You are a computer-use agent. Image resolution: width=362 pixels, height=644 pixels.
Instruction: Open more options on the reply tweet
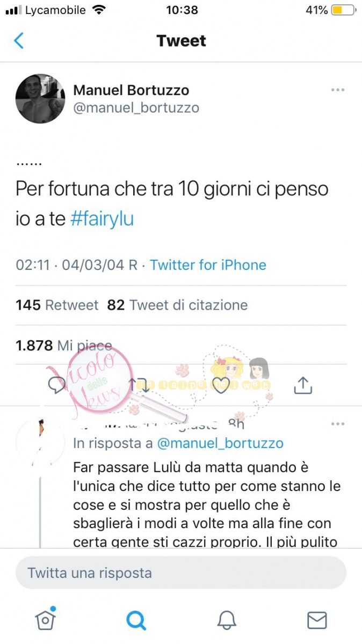coord(337,424)
